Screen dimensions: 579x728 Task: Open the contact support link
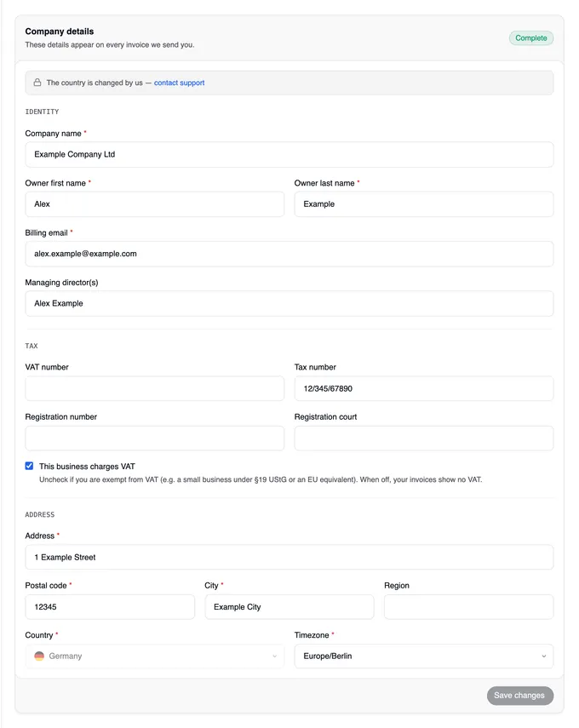click(179, 83)
